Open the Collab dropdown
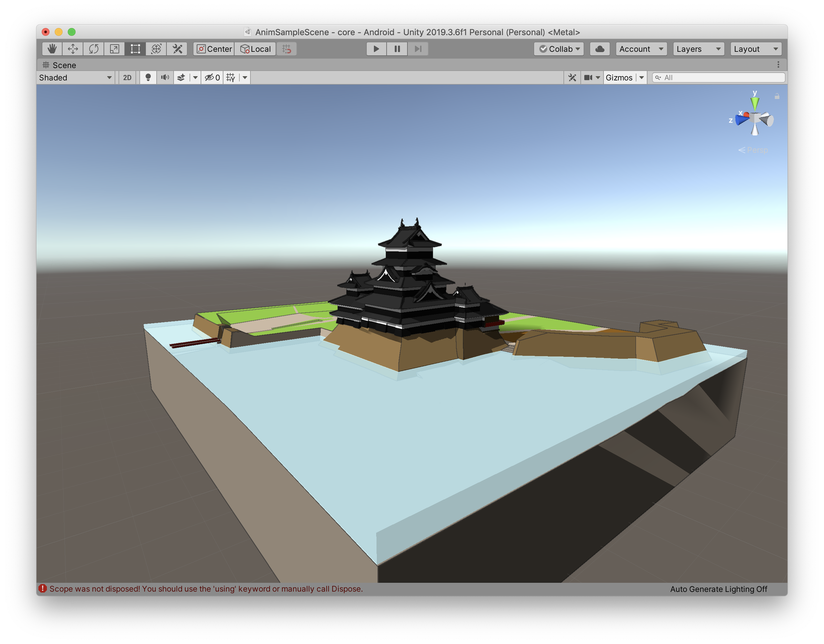Viewport: 824px width, 644px height. 559,49
